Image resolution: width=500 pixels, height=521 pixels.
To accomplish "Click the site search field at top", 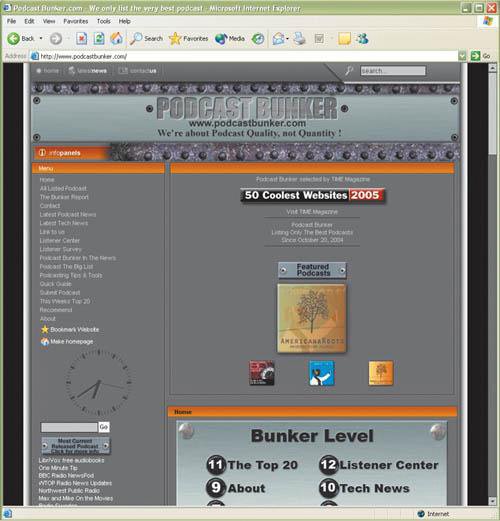I will [393, 71].
